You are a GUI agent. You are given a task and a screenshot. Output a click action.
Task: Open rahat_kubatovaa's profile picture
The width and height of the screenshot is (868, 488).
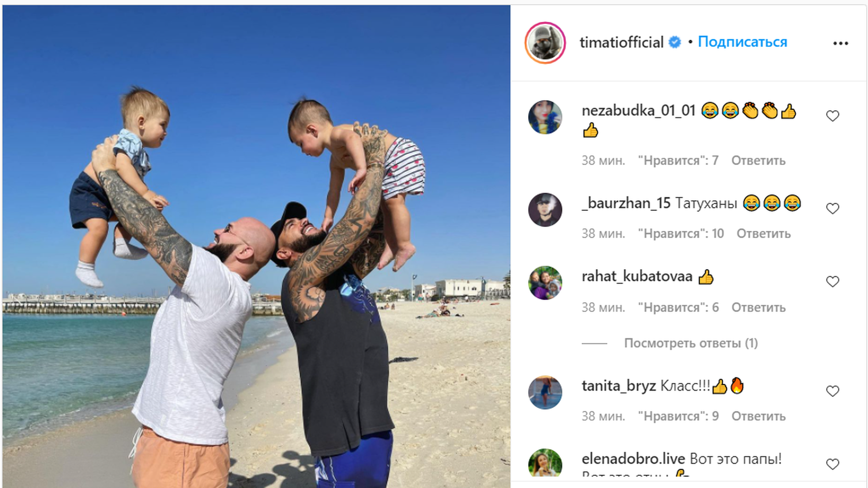(545, 283)
